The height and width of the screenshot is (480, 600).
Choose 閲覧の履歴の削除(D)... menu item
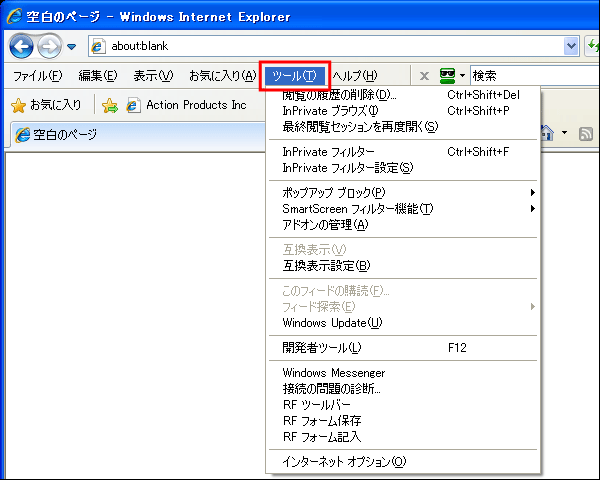[x=403, y=95]
